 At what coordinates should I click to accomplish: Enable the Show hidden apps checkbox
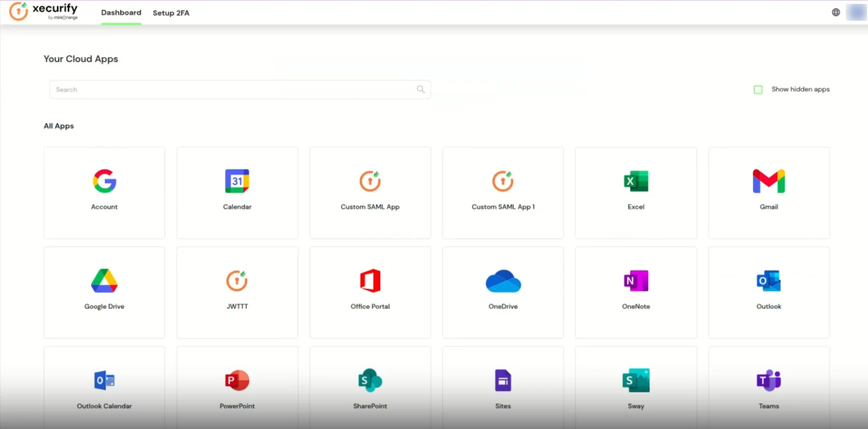[x=758, y=90]
